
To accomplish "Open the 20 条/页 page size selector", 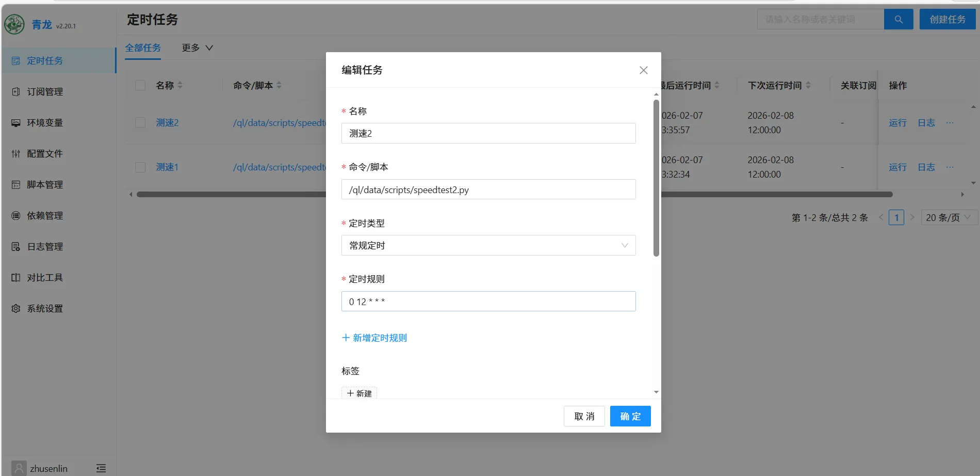I will tap(948, 218).
